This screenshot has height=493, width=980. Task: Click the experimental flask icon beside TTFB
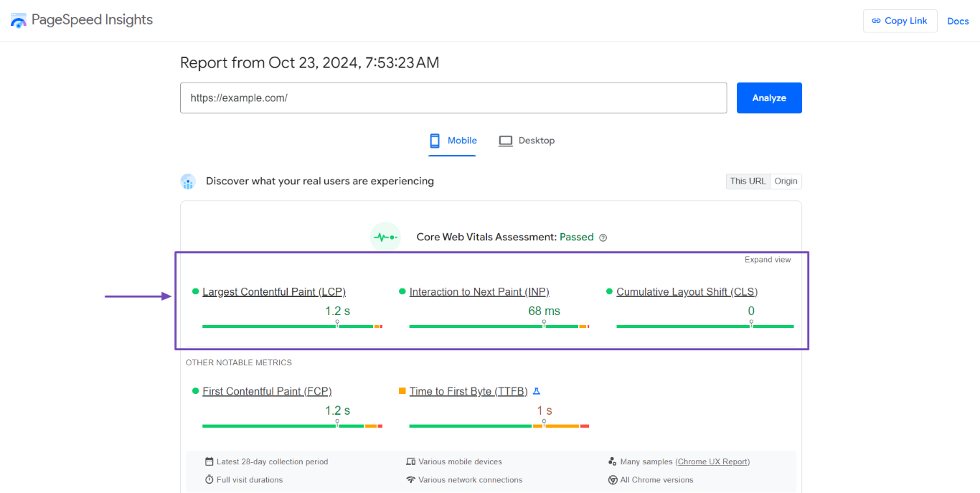click(x=536, y=391)
